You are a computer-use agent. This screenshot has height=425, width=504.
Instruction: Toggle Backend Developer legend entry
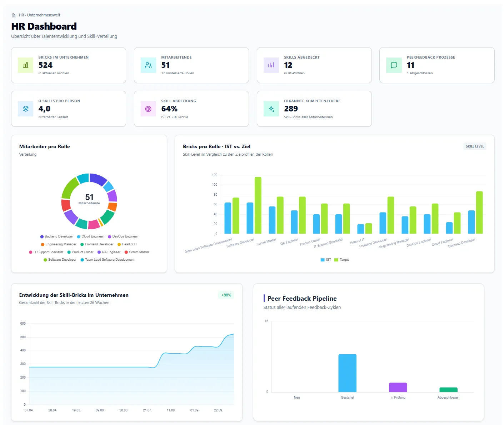(x=56, y=236)
